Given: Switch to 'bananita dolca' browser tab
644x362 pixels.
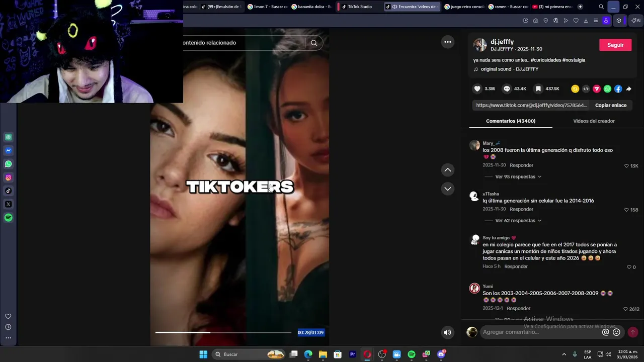Looking at the screenshot, I should point(312,7).
